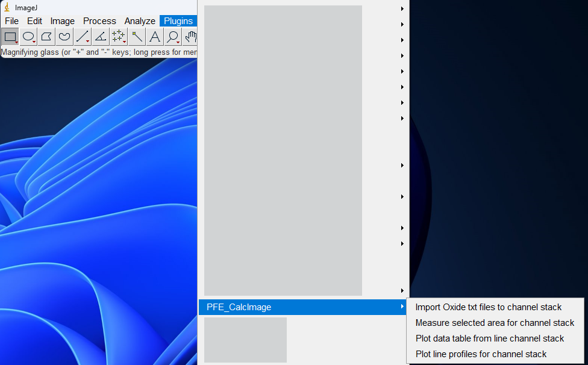This screenshot has width=588, height=365.
Task: Select Plot data table from line channel stack
Action: pyautogui.click(x=489, y=338)
